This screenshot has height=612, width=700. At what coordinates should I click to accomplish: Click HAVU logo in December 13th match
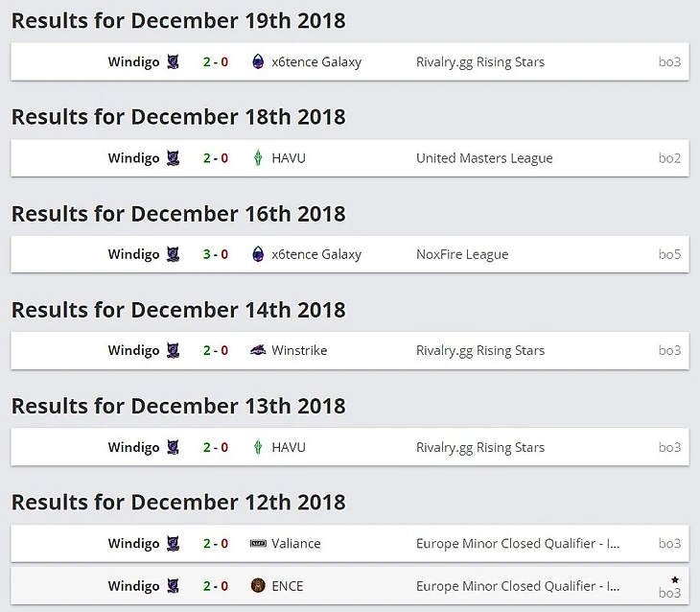(x=257, y=447)
